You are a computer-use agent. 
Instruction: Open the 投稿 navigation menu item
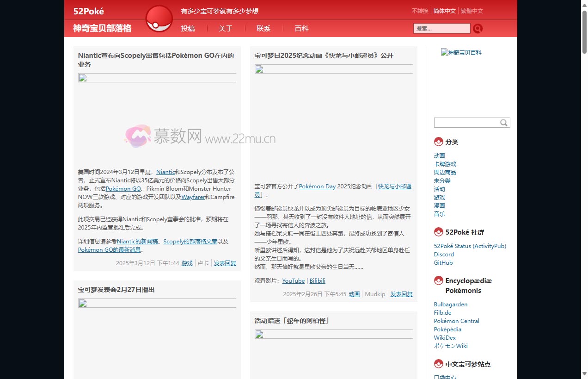click(x=188, y=29)
